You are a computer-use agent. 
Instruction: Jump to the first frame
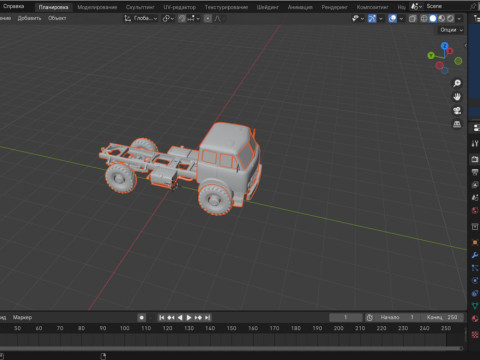[161, 318]
